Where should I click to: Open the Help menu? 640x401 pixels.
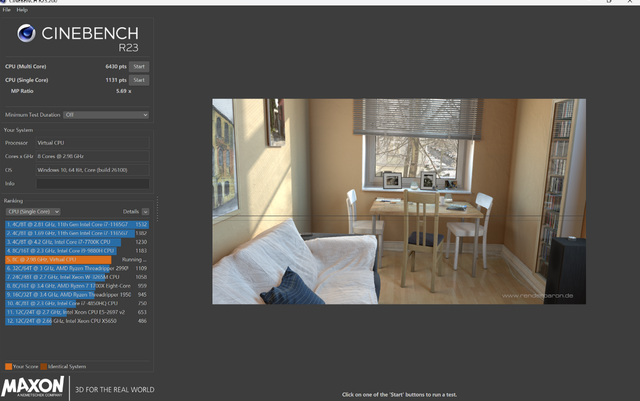[22, 10]
